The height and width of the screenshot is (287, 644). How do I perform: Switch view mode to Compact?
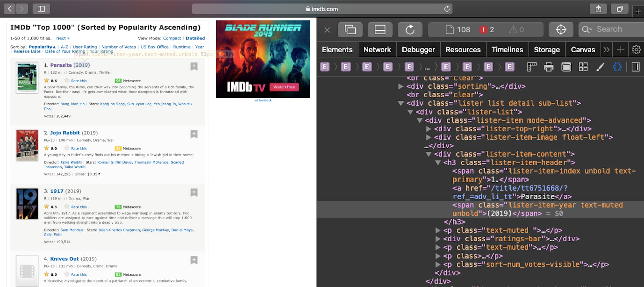coord(172,38)
